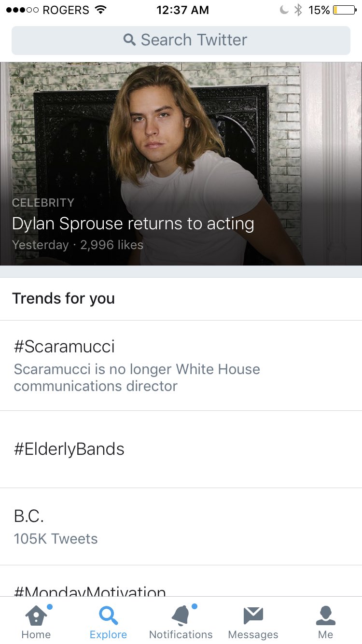
Task: Open the #ElderlyBands trend
Action: [69, 449]
